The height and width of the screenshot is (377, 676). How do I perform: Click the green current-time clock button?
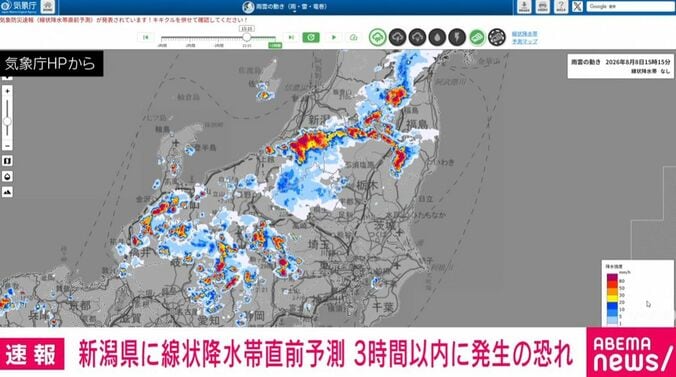[310, 38]
